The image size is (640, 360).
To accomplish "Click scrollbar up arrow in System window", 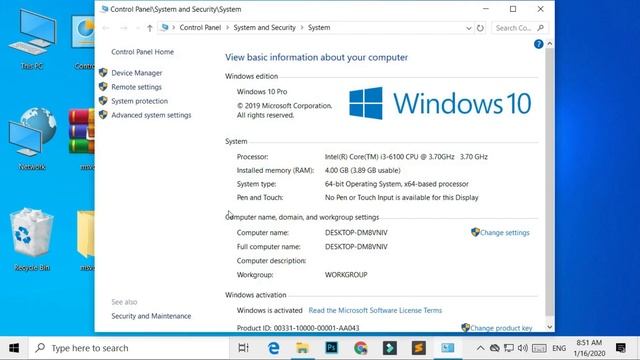I will pyautogui.click(x=549, y=44).
